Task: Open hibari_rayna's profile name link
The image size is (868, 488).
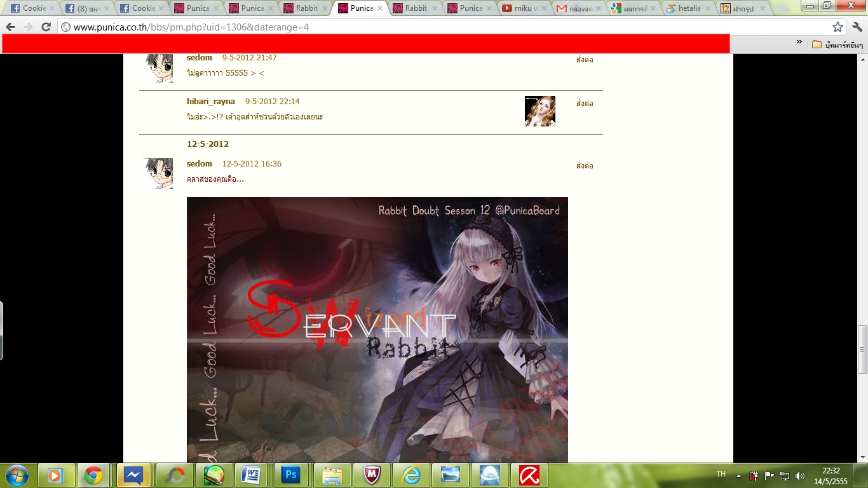Action: [211, 102]
